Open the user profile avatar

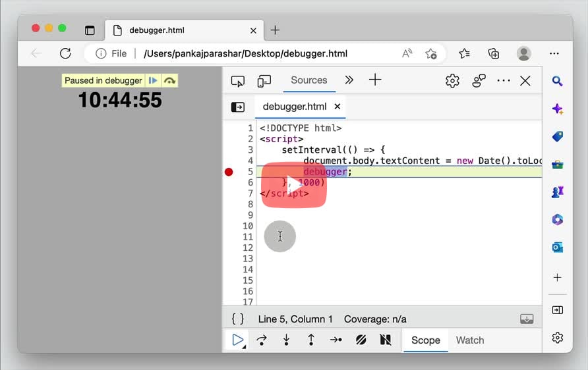[523, 53]
